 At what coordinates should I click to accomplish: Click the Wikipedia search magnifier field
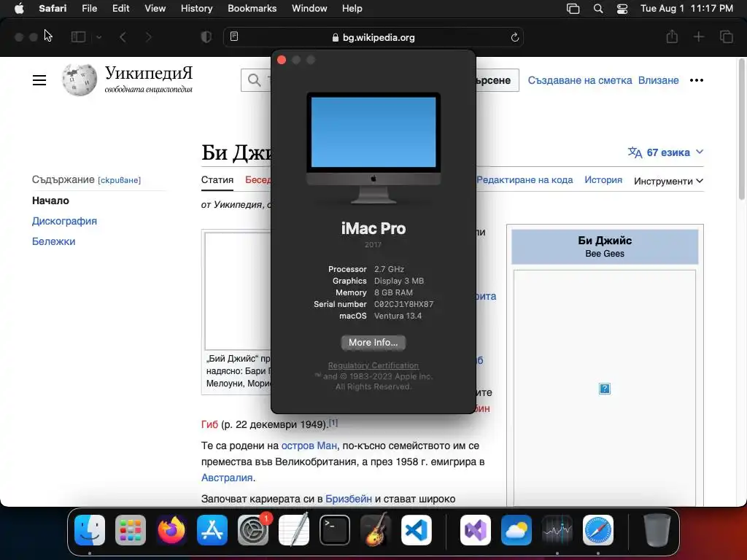[256, 80]
